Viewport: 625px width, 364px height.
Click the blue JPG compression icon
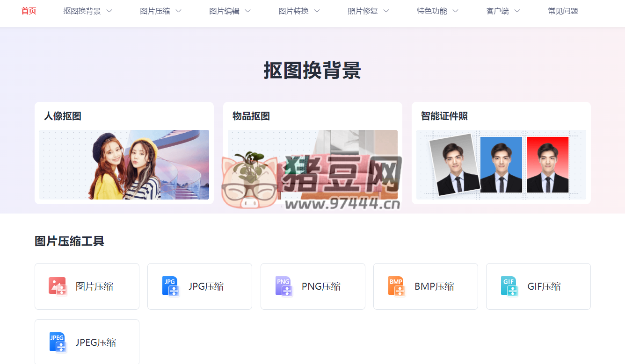coord(170,286)
